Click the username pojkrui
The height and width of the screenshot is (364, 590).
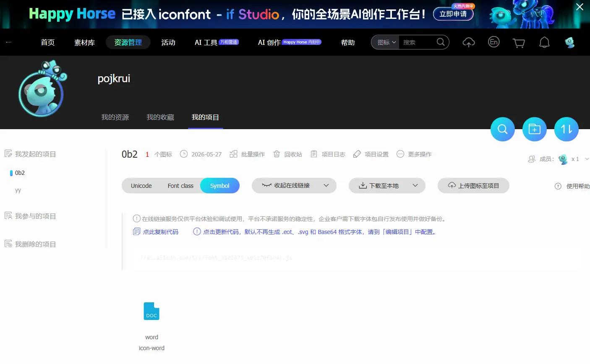pyautogui.click(x=114, y=78)
